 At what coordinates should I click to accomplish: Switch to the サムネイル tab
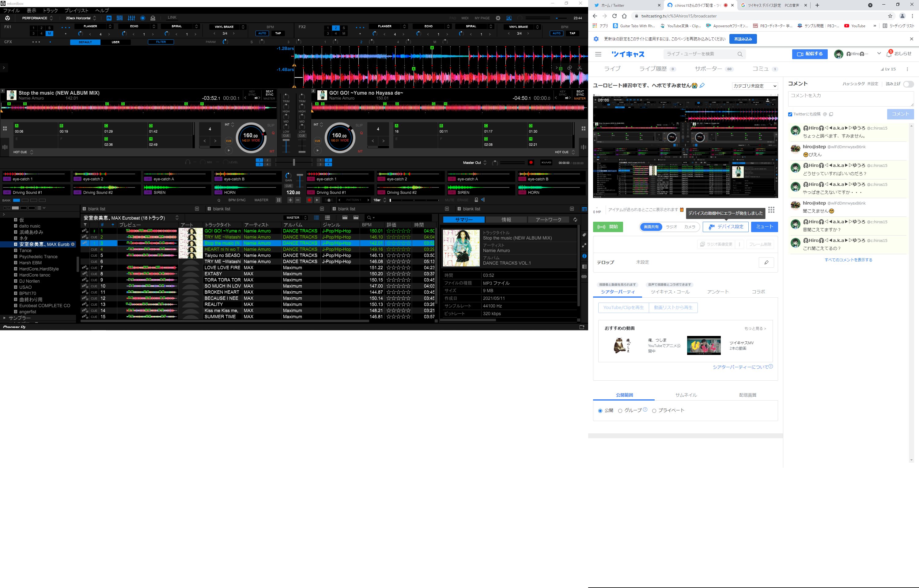(x=686, y=395)
